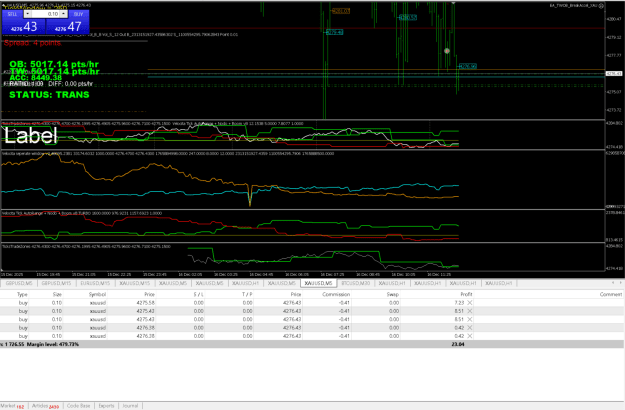Sort trades by the Symbol column

pyautogui.click(x=97, y=294)
